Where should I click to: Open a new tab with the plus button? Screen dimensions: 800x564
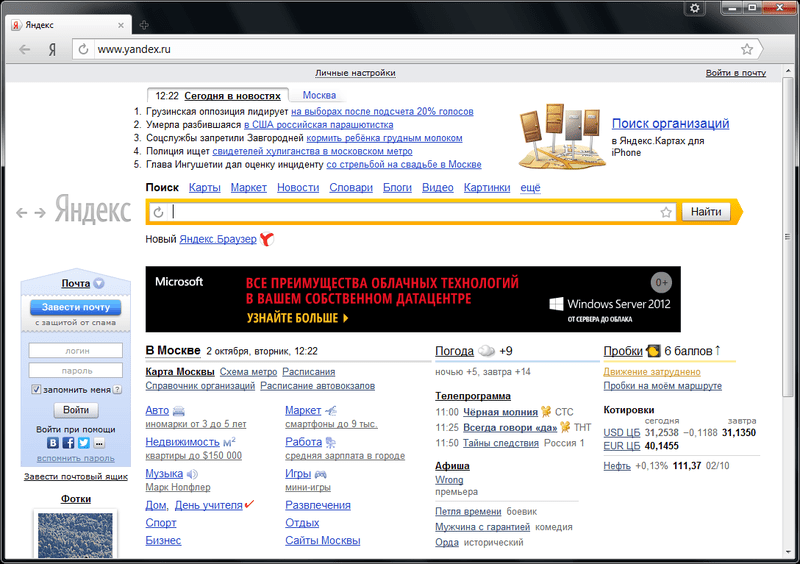(144, 24)
